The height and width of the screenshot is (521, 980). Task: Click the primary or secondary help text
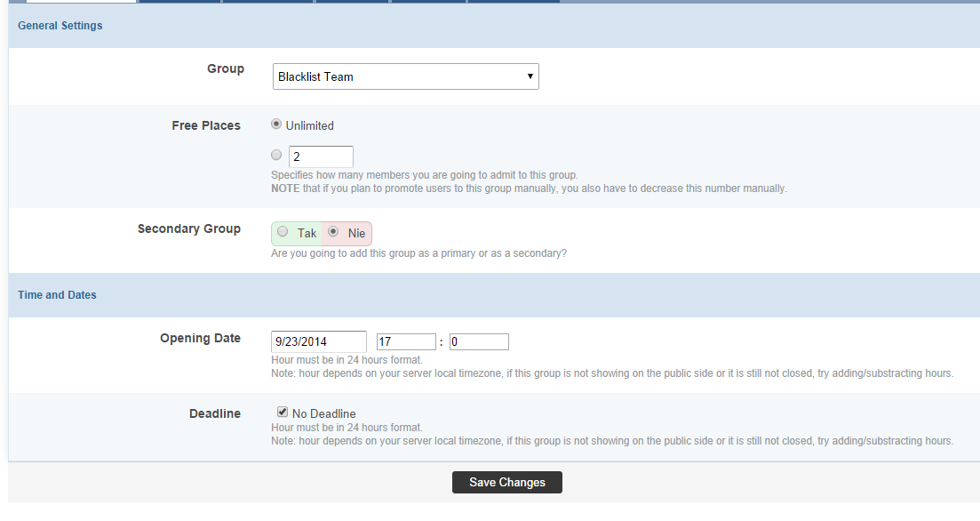418,253
